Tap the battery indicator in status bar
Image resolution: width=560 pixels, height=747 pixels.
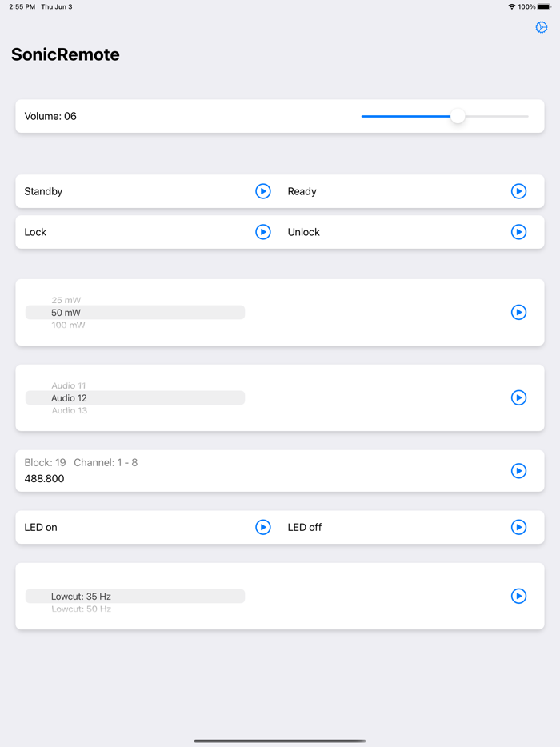pos(544,6)
